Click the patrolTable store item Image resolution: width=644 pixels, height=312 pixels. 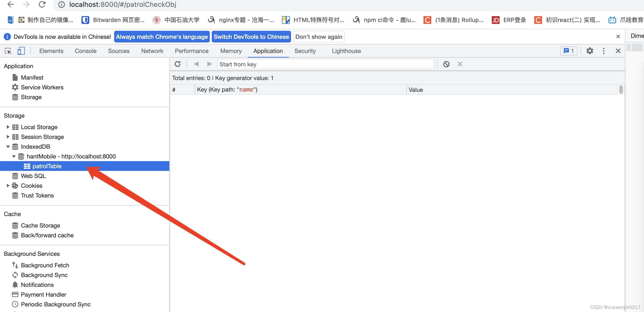tap(47, 166)
